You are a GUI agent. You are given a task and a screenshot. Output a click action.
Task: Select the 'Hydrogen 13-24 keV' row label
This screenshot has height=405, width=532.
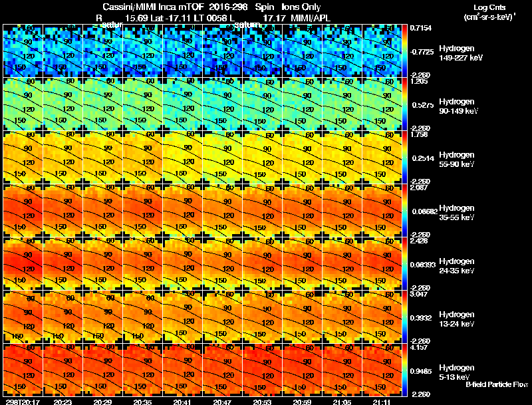(457, 319)
